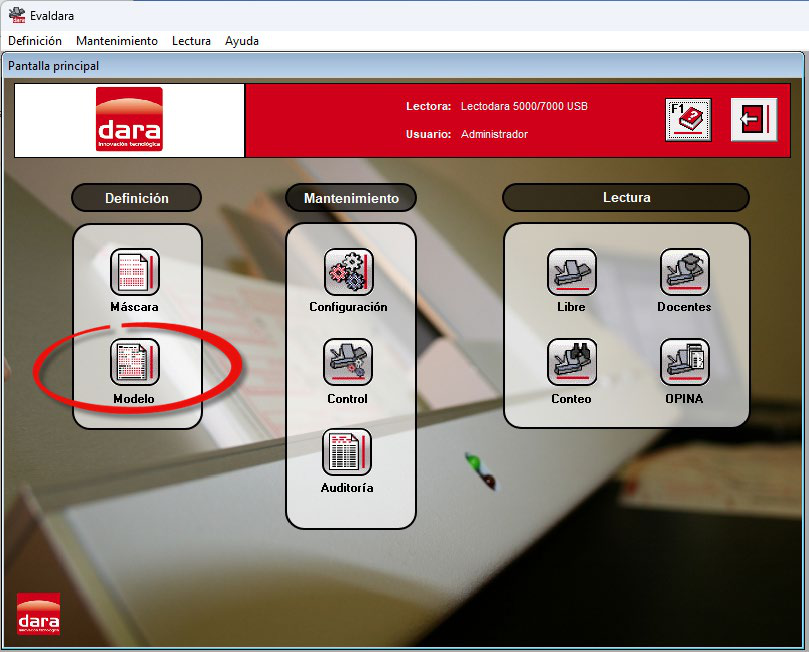Screen dimensions: 809x652
Task: Open the OPINA reading icon
Action: [x=685, y=362]
